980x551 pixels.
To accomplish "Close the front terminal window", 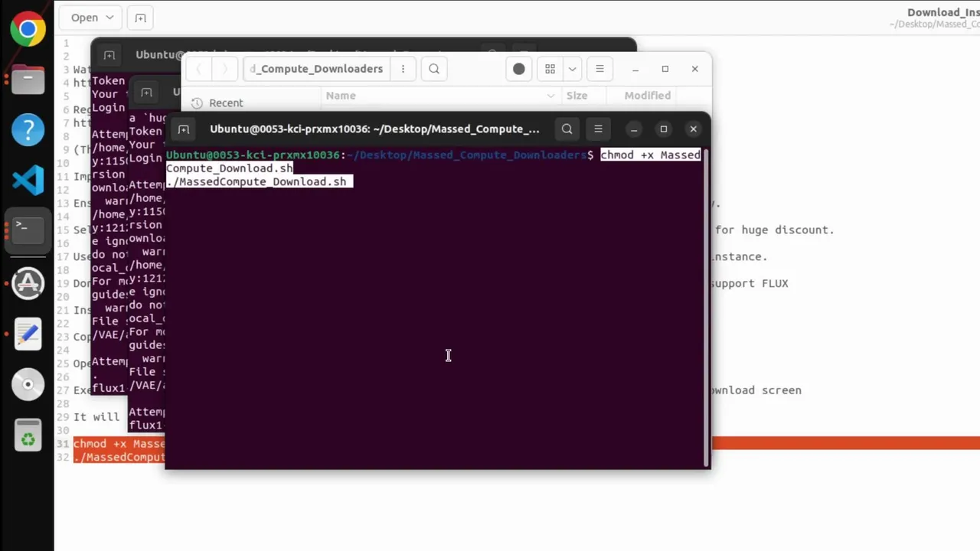I will 694,129.
